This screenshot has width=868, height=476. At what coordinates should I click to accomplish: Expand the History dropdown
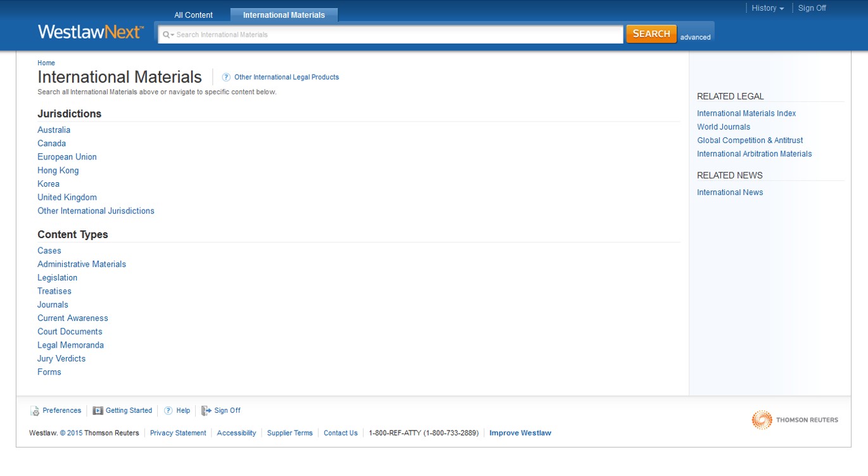(768, 8)
